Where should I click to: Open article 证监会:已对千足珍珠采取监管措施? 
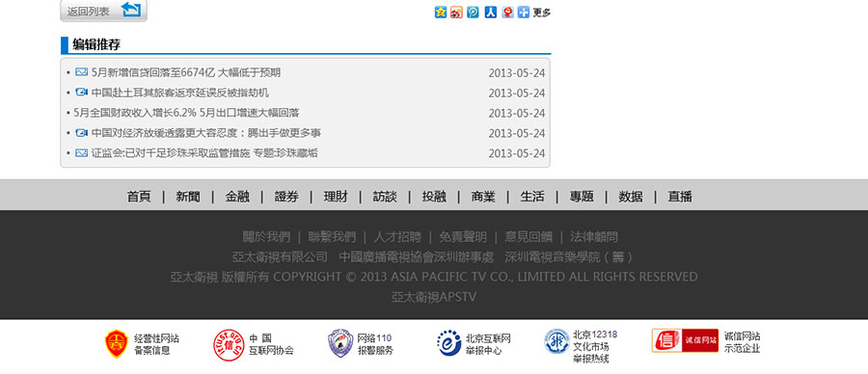[204, 153]
